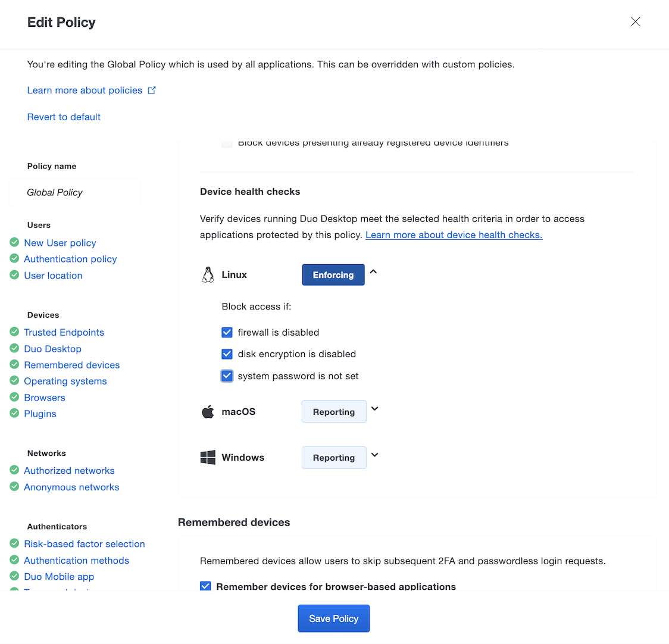The width and height of the screenshot is (669, 644).
Task: Uncheck 'firewall is disabled' checkbox
Action: click(227, 332)
